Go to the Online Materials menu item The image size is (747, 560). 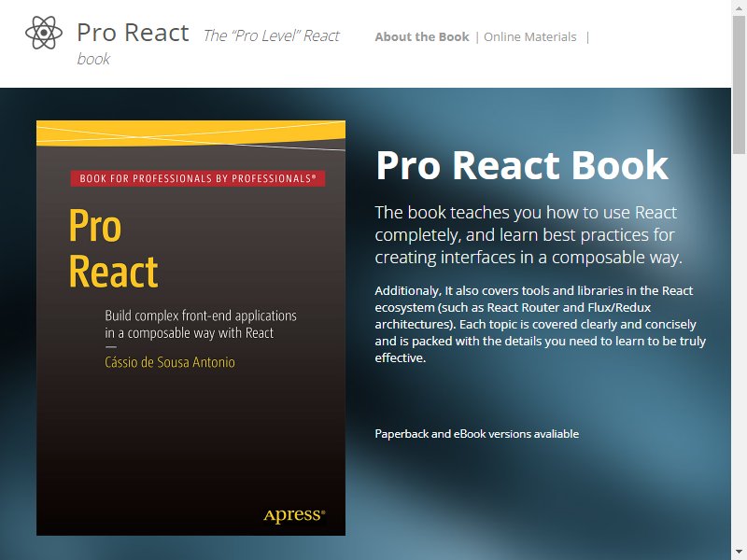[x=529, y=36]
